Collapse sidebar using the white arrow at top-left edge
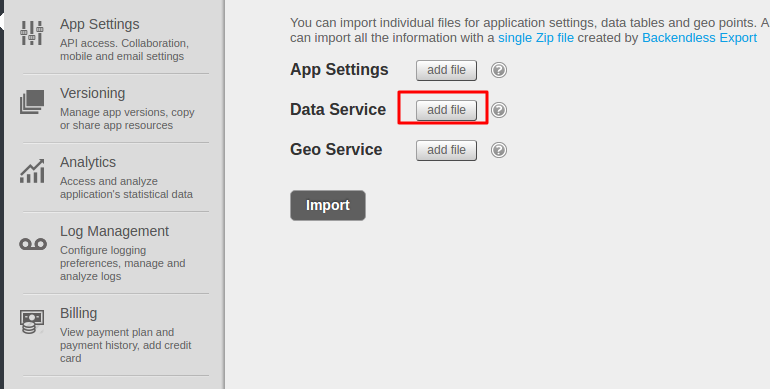This screenshot has width=770, height=389. [x=2, y=21]
